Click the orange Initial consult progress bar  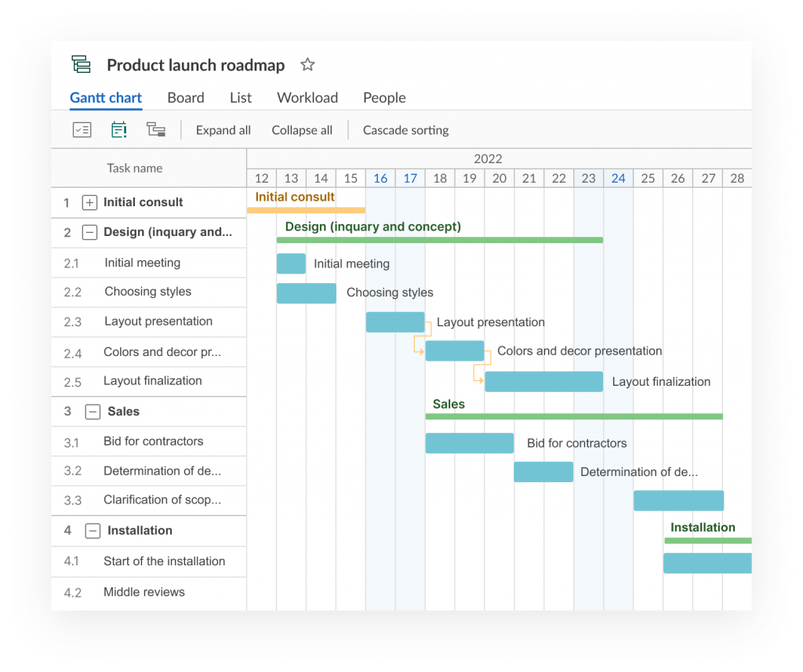coord(306,208)
